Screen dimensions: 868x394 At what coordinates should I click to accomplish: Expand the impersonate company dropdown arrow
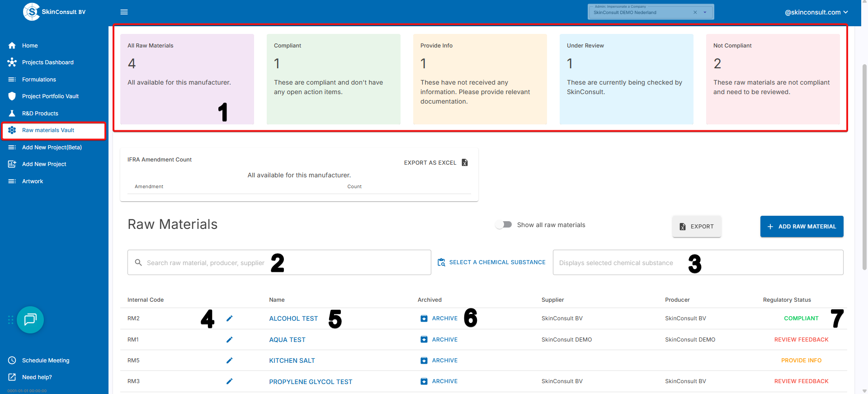[705, 13]
